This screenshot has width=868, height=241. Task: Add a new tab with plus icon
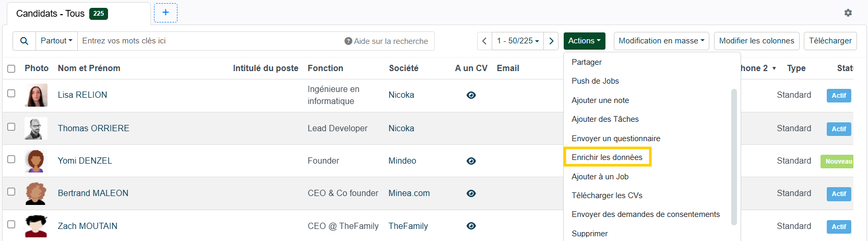pyautogui.click(x=165, y=13)
